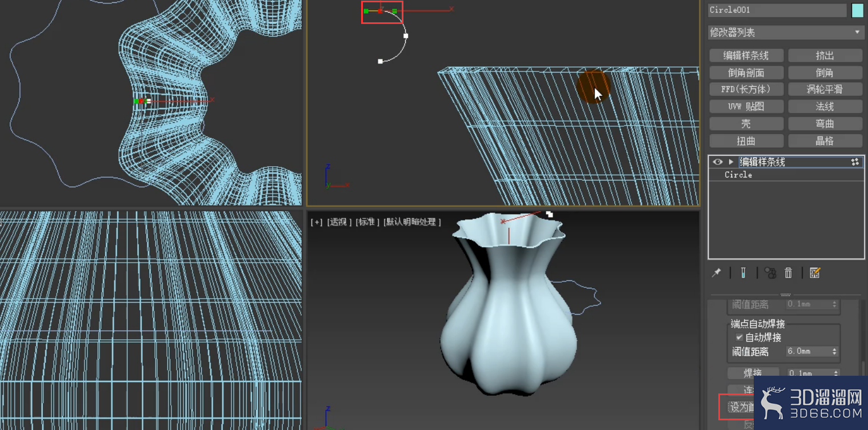Apply the 法线 modifier
The image size is (868, 430).
coord(825,106)
